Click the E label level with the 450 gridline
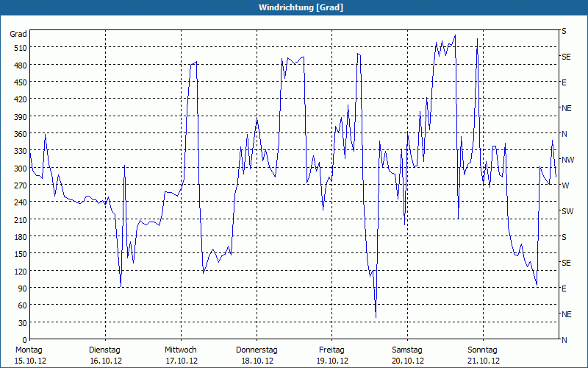 click(564, 82)
